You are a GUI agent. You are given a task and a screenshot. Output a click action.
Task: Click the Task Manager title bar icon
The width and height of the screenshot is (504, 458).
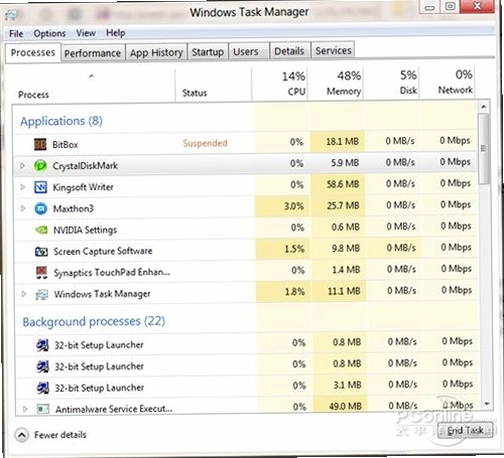[12, 15]
